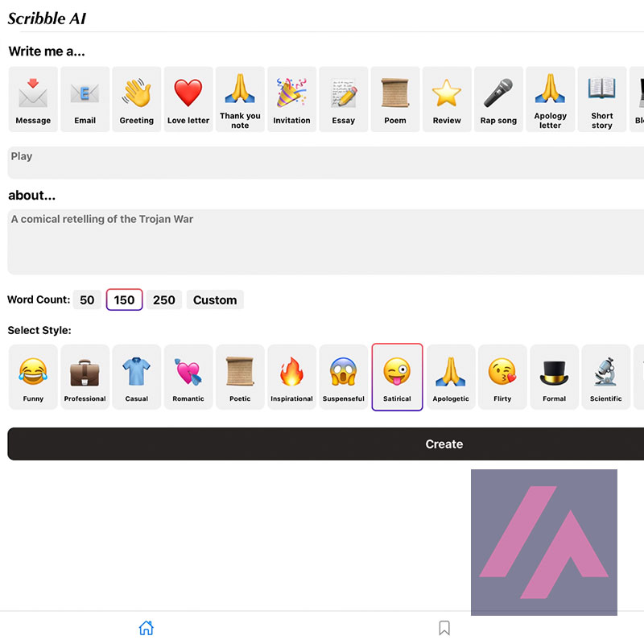Click the writing type field showing Play

coord(322,163)
